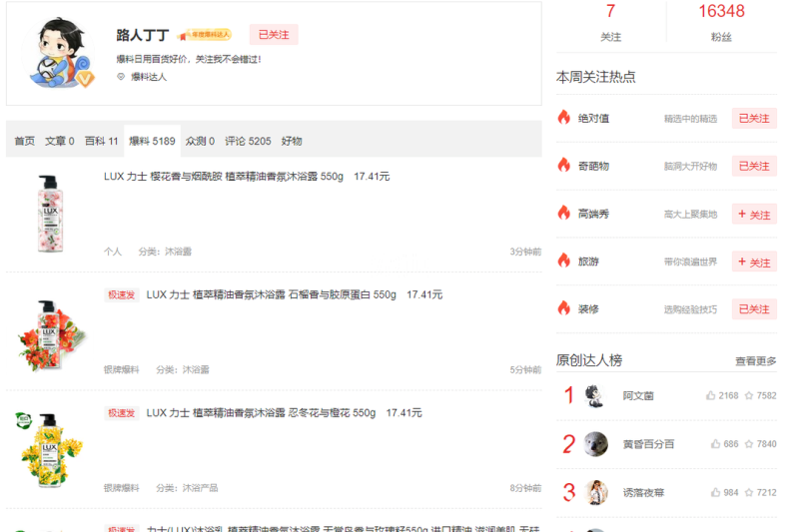799x532 pixels.
Task: Select the 好物 tab
Action: click(x=292, y=141)
